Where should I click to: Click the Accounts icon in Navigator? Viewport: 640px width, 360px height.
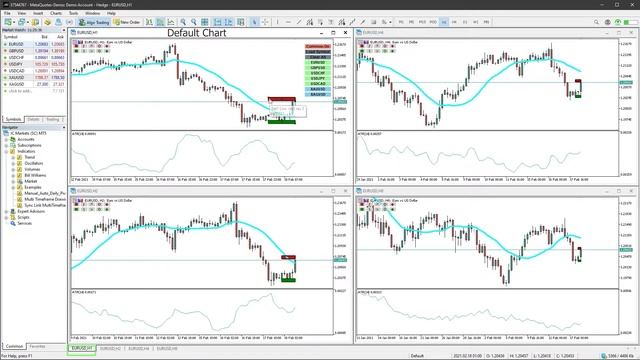click(x=13, y=139)
